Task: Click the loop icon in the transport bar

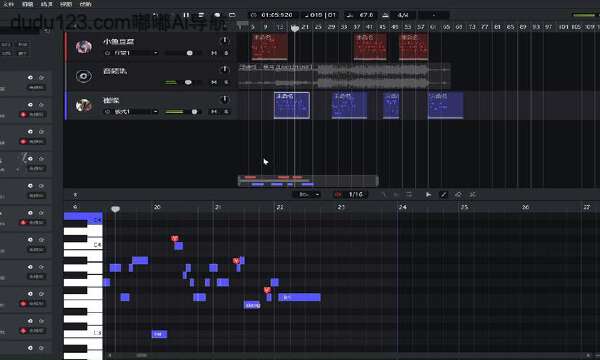Action: coord(232,15)
